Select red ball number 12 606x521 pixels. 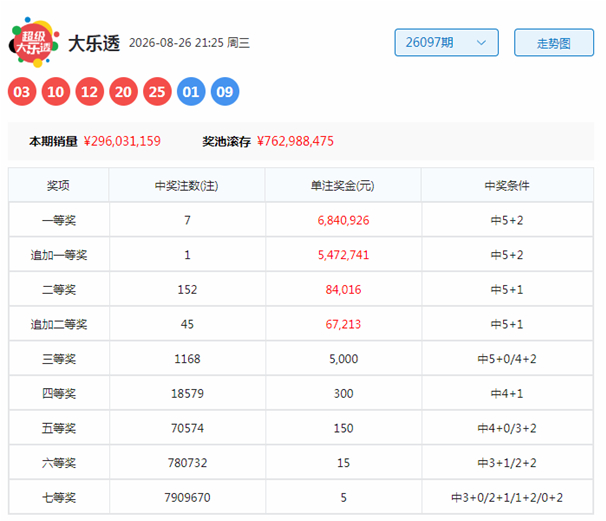[x=90, y=92]
